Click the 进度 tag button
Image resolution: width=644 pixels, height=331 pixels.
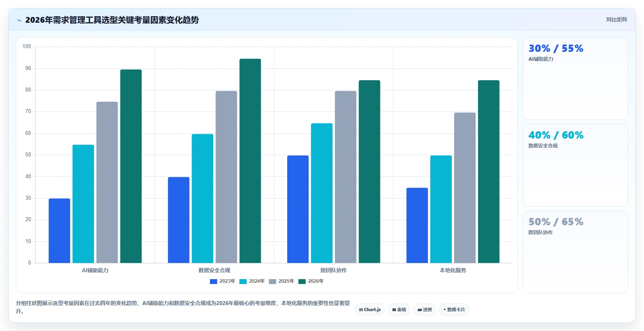tap(425, 310)
